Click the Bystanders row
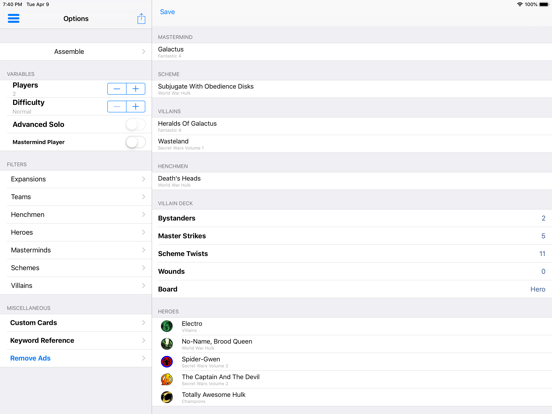 click(x=352, y=218)
